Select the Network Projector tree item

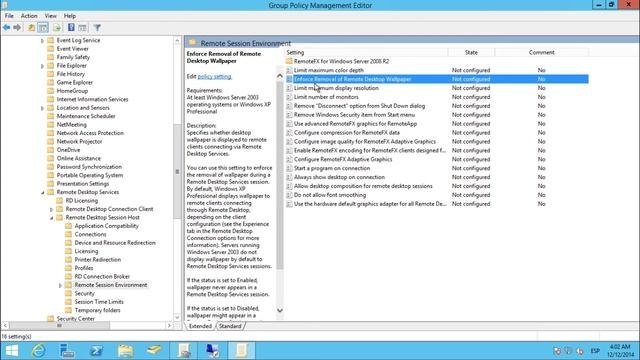80,142
